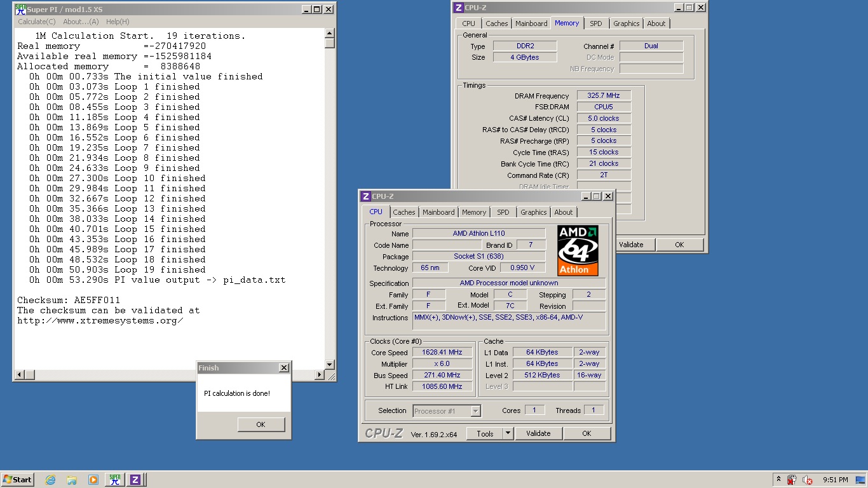Click the Command Rate 2T value
The width and height of the screenshot is (868, 488).
point(604,175)
